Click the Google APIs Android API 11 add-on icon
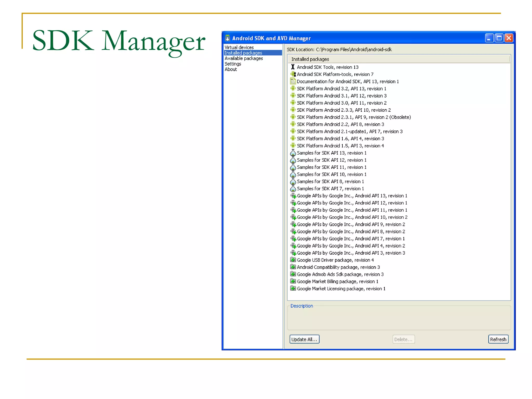Screen dimensions: 532x399 (x=293, y=210)
